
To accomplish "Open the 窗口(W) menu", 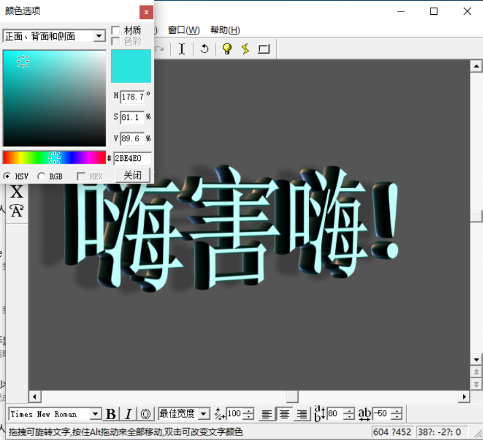I will click(184, 30).
